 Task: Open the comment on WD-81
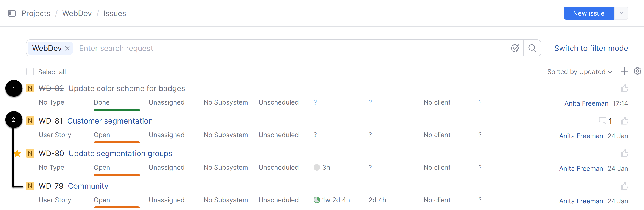pos(603,121)
